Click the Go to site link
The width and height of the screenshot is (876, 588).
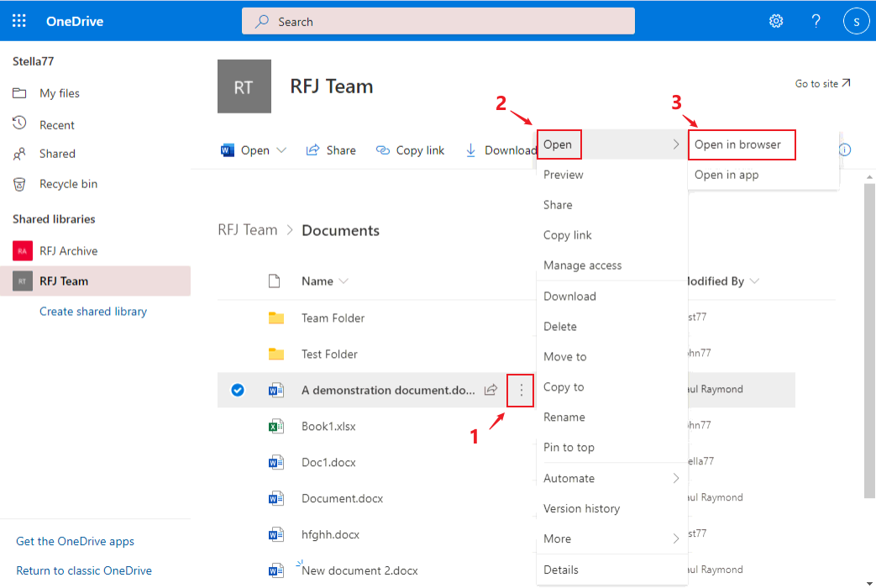[822, 83]
